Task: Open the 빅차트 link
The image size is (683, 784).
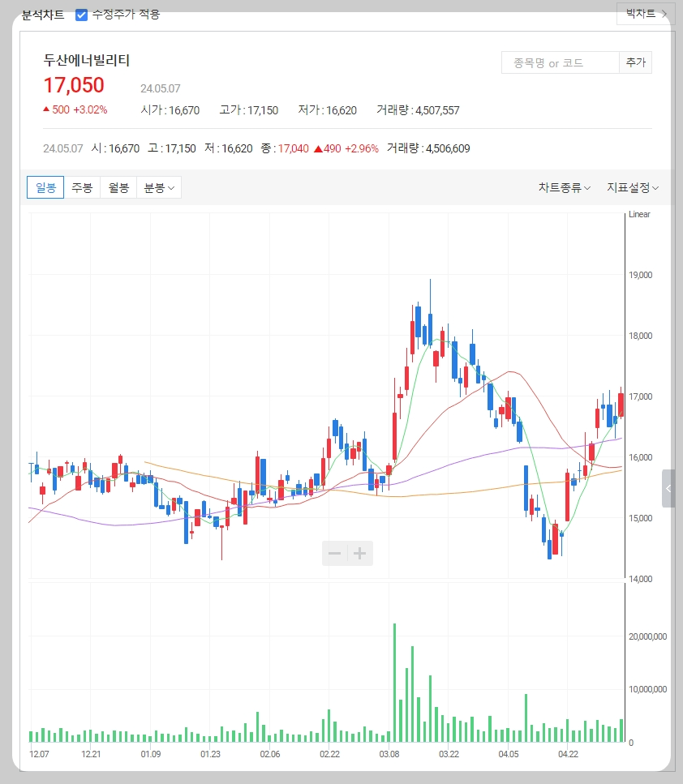Action: coord(646,14)
